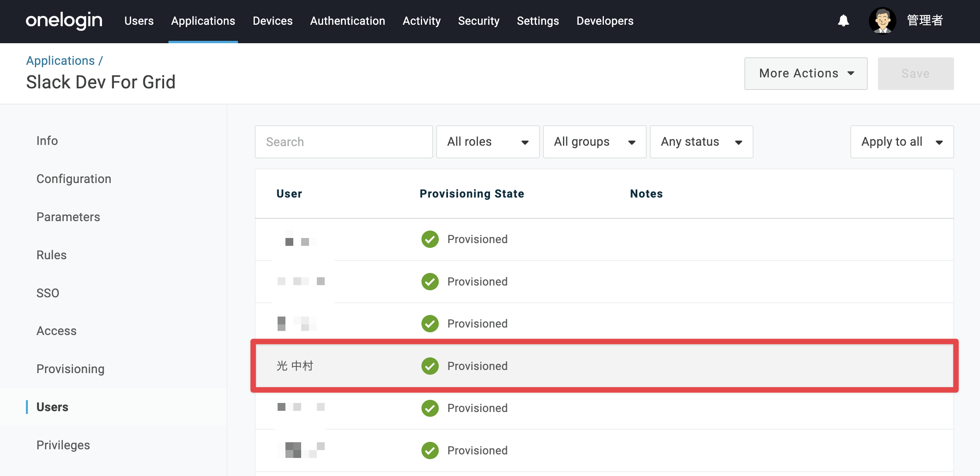Viewport: 980px width, 476px height.
Task: Switch to the Configuration tab
Action: [74, 179]
